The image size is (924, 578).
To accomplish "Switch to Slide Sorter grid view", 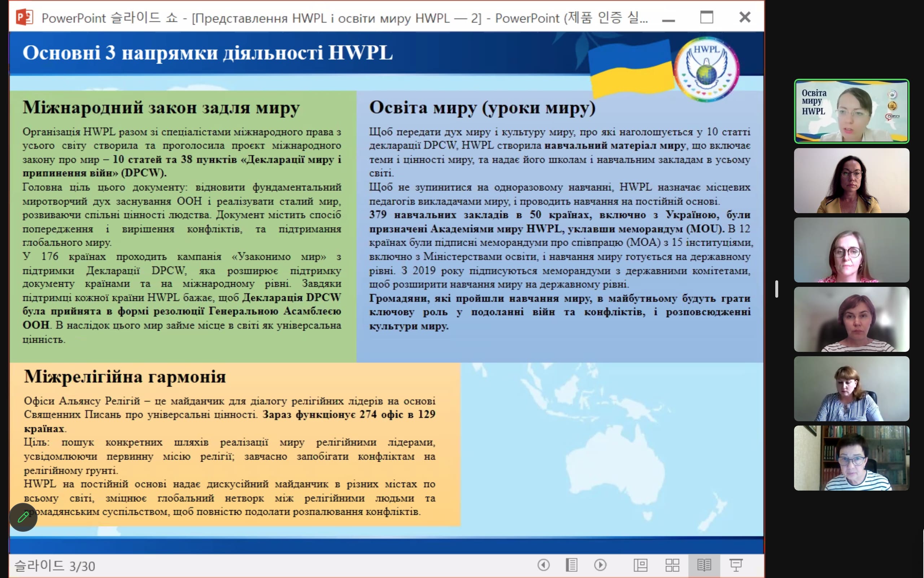I will click(x=672, y=565).
